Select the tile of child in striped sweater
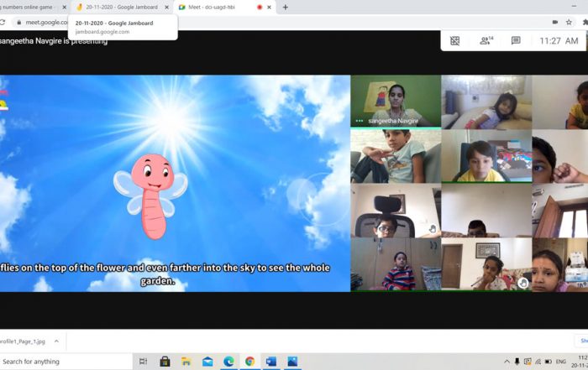The height and width of the screenshot is (370, 588). [x=396, y=264]
